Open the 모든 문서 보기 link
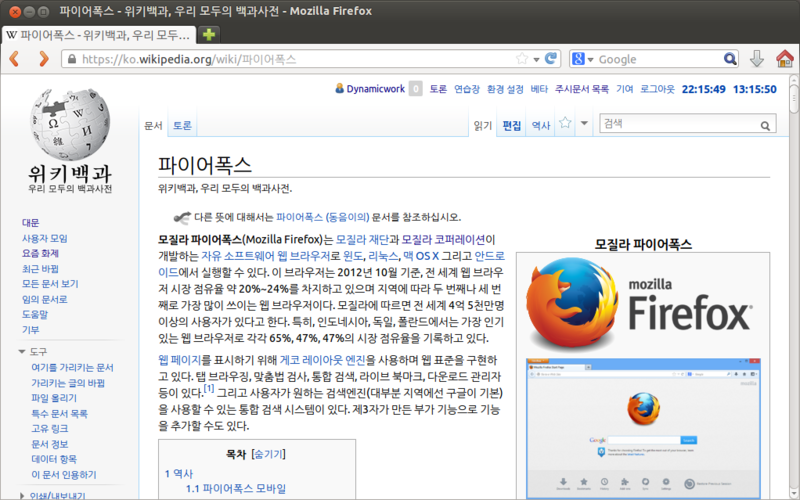The image size is (800, 500). point(50,284)
